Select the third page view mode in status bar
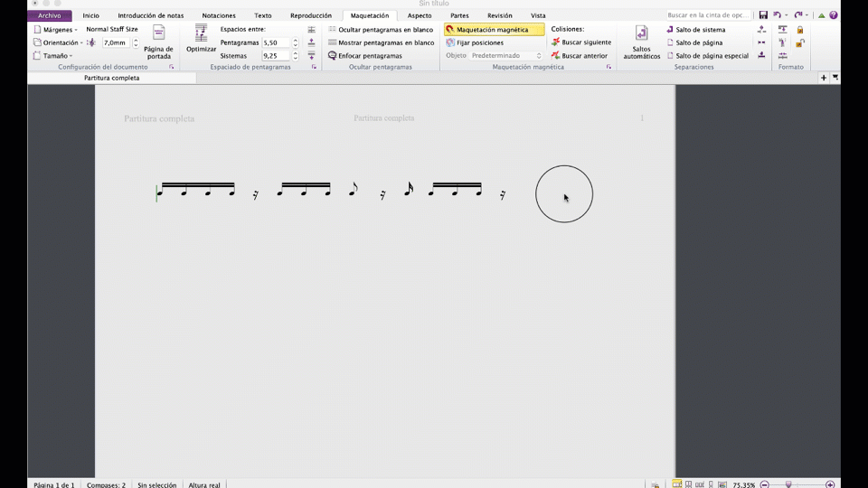This screenshot has width=868, height=488. pos(700,484)
